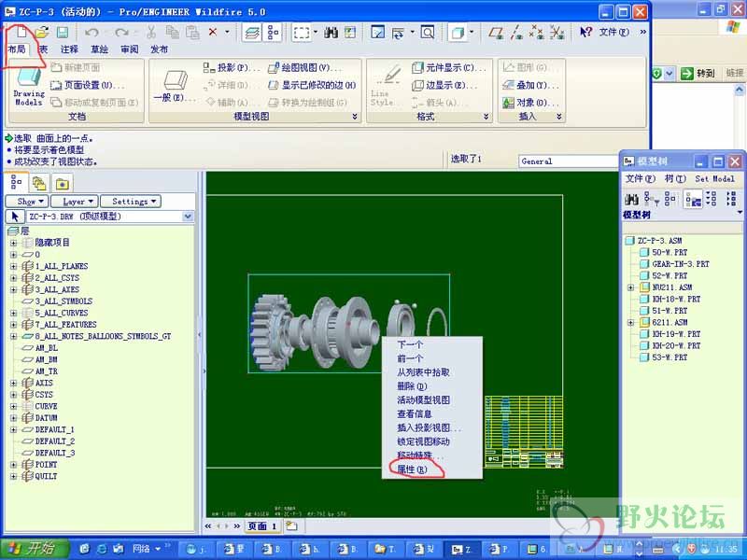Expand the 1_ALL_PLANES layer

13,266
